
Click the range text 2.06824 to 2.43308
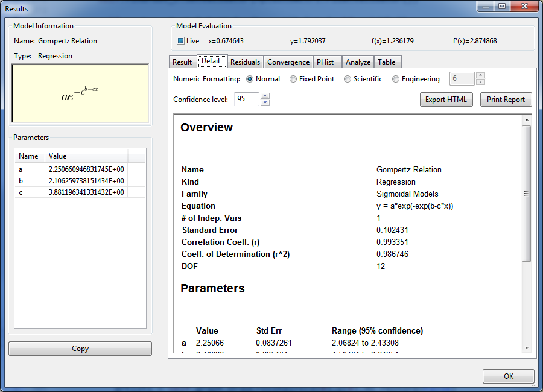tap(365, 343)
